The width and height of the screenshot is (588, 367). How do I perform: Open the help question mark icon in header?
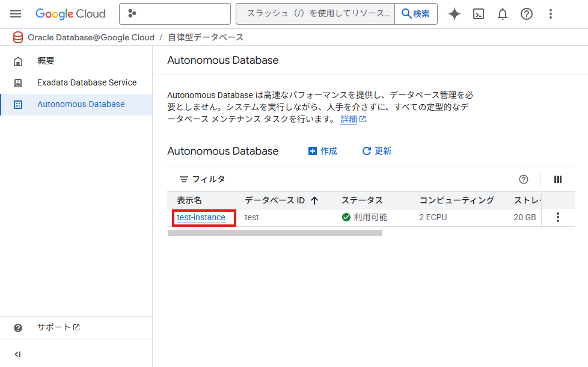(527, 14)
